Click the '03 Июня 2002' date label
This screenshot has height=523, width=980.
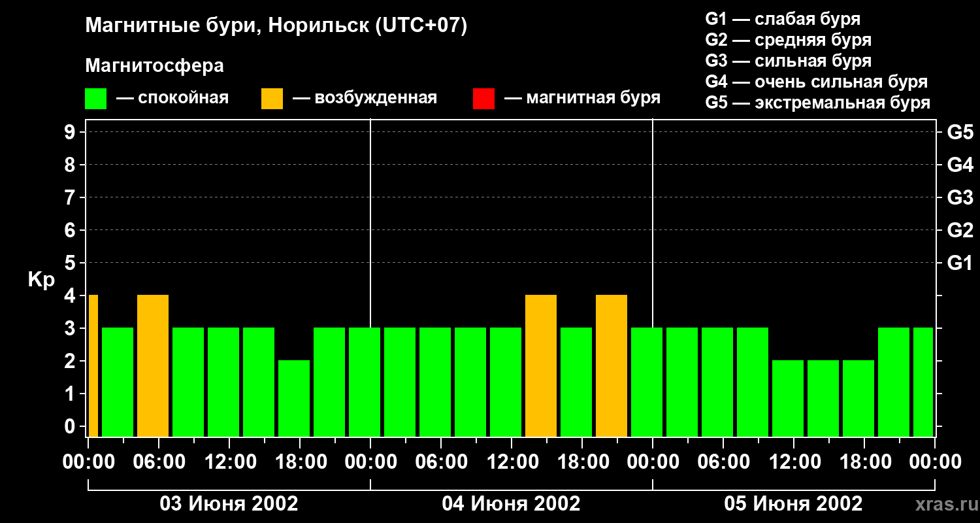tap(229, 504)
